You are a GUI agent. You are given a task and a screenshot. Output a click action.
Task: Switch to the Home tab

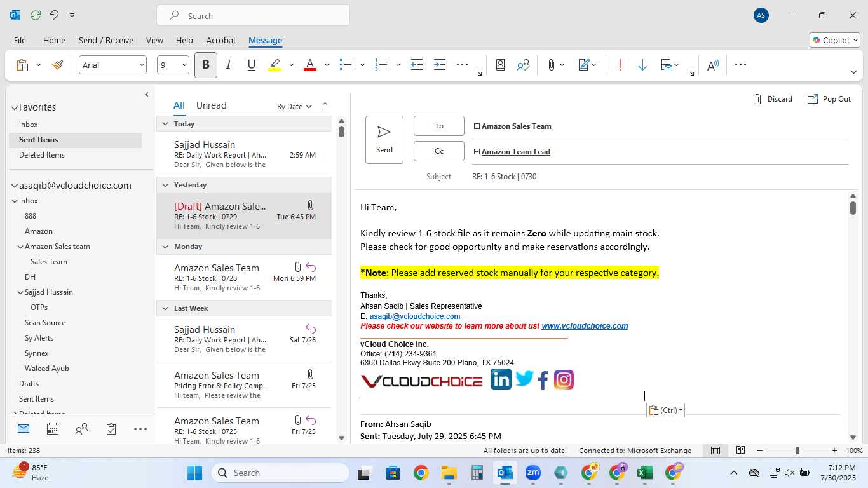pos(54,40)
